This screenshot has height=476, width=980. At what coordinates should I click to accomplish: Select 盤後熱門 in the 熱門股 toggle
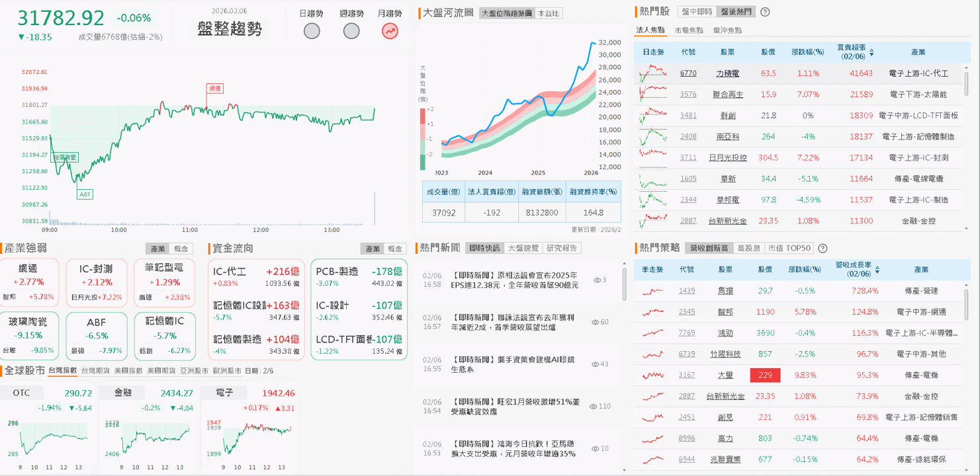click(736, 12)
